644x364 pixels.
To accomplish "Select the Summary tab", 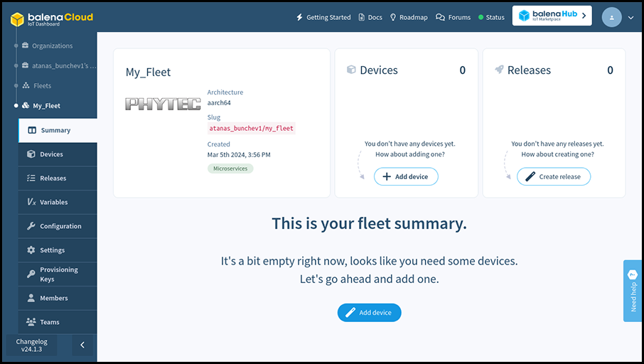I will (x=58, y=130).
